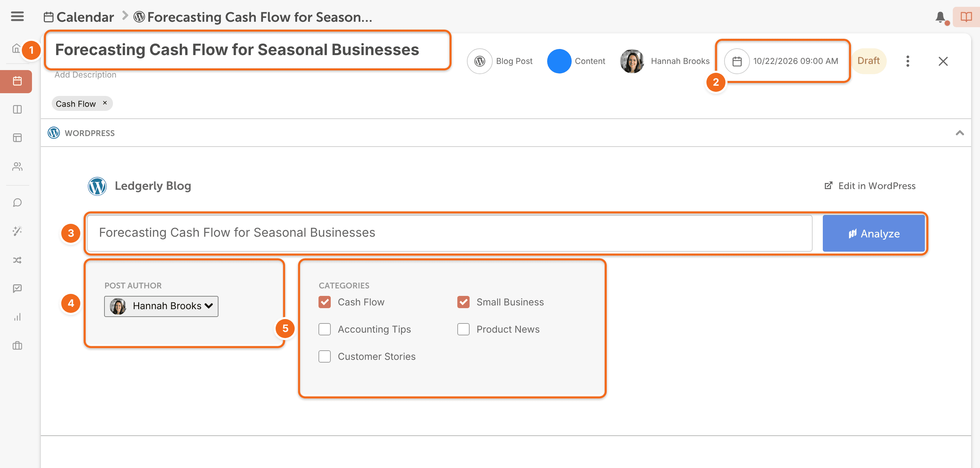Open the Calendar sidebar icon
980x468 pixels.
(x=17, y=81)
